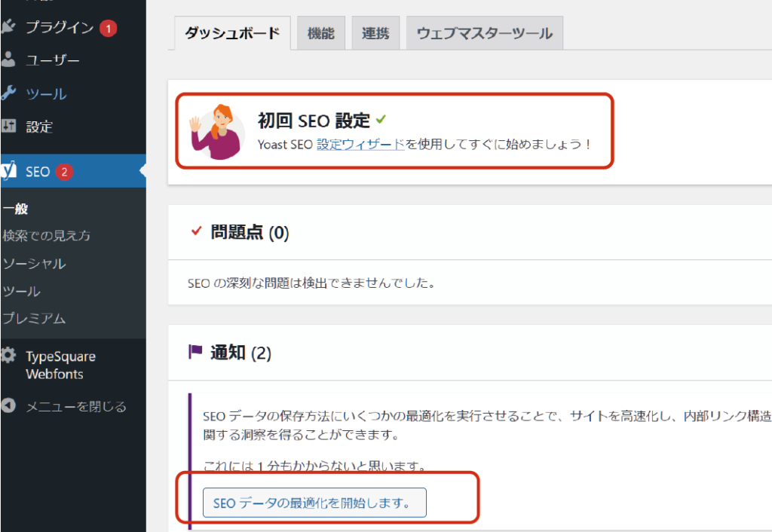772x532 pixels.
Task: Open ソーシャル submenu item
Action: click(34, 264)
